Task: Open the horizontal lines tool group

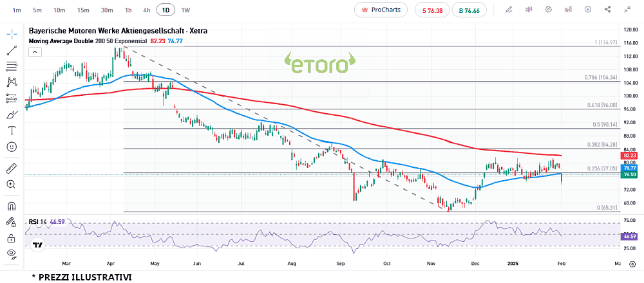Action: pos(12,66)
